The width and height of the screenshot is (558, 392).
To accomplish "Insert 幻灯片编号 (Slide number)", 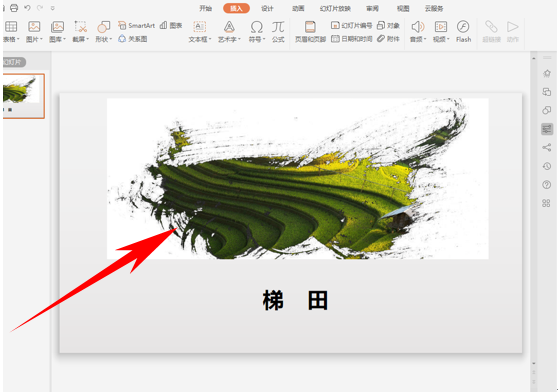I will (351, 25).
